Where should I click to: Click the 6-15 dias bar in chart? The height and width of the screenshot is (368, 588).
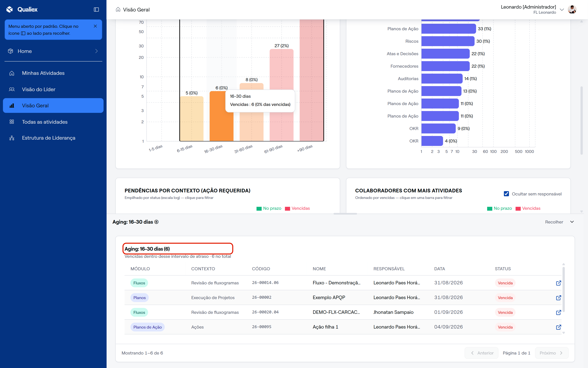192,119
